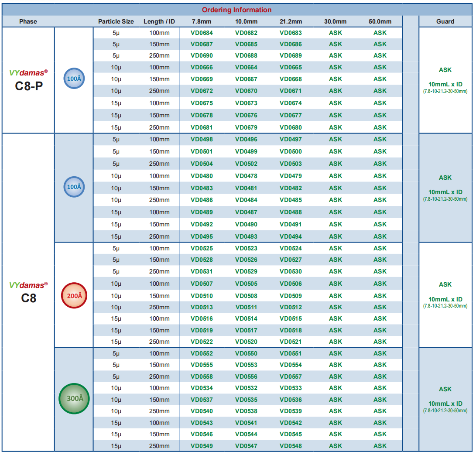The width and height of the screenshot is (476, 455).
Task: Select part number VD0684
Action: pyautogui.click(x=202, y=33)
